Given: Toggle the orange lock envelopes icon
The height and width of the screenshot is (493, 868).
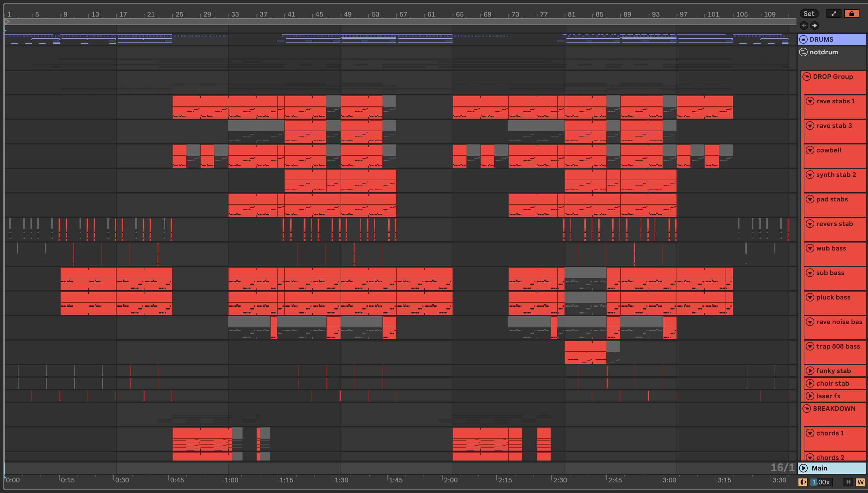Looking at the screenshot, I should [x=851, y=14].
